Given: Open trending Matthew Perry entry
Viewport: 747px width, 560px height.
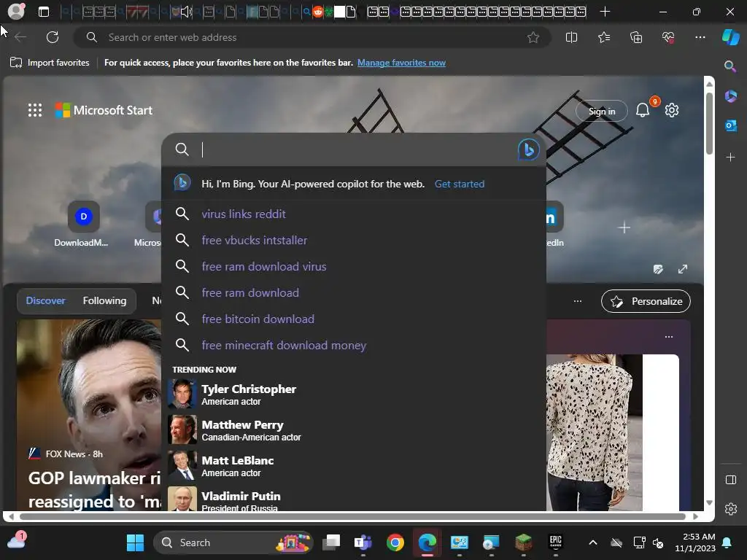Looking at the screenshot, I should [354, 429].
